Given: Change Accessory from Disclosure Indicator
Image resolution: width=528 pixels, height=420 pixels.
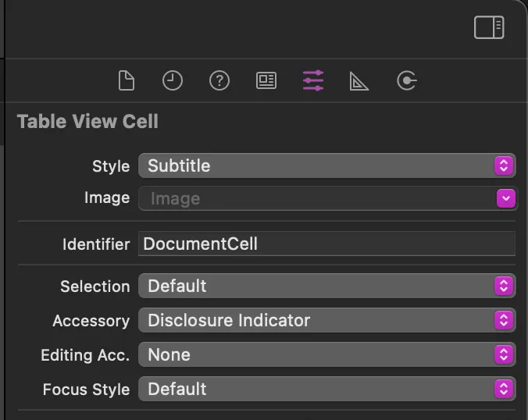Looking at the screenshot, I should coord(326,321).
